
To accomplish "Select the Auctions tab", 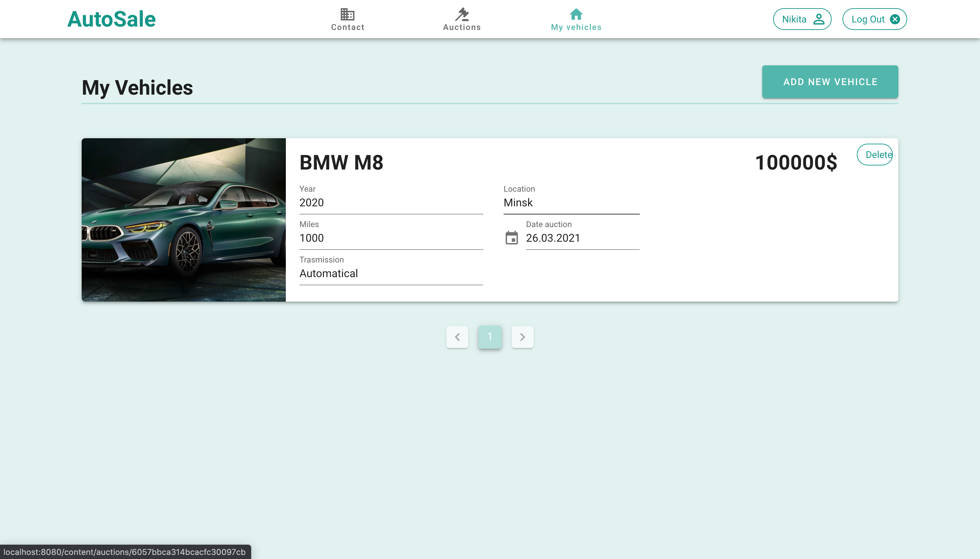I will (461, 19).
